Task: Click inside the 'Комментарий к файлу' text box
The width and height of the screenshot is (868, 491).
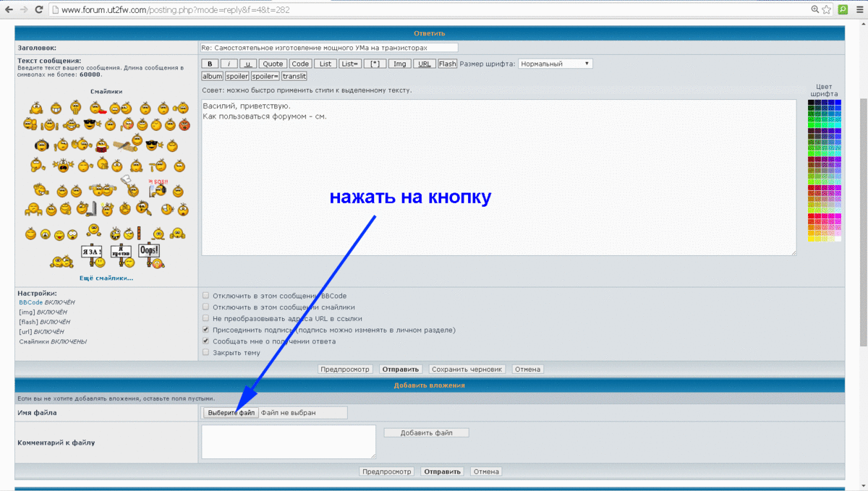Action: click(289, 441)
